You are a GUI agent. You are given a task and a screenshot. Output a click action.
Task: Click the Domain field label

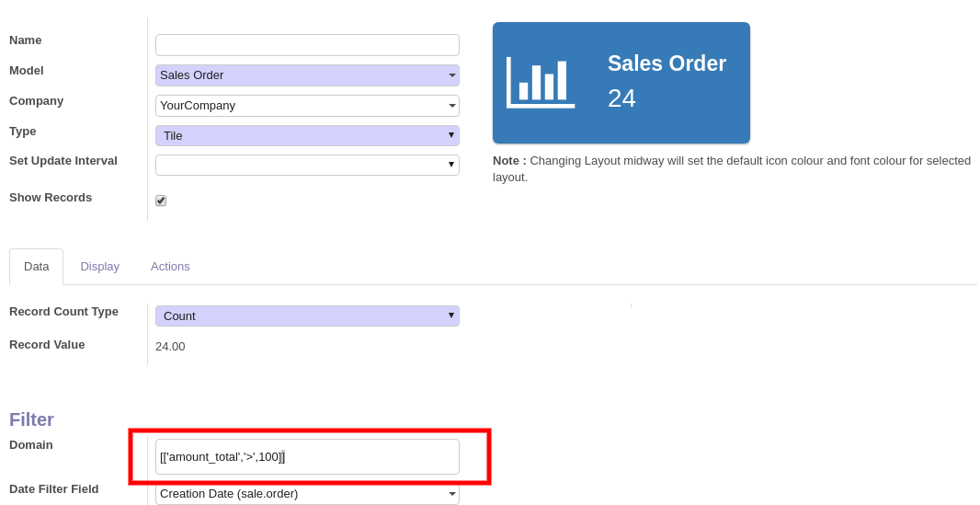pyautogui.click(x=31, y=445)
